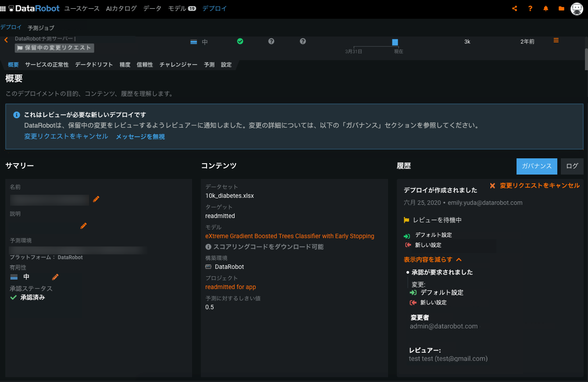Image resolution: width=588 pixels, height=382 pixels.
Task: Go back using the orange left chevron
Action: click(x=6, y=40)
